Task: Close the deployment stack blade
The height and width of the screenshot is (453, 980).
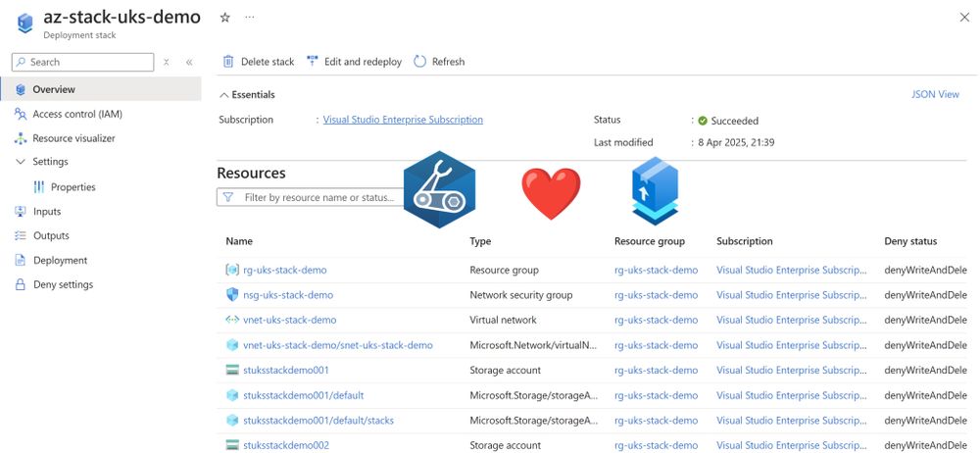Action: (x=963, y=18)
